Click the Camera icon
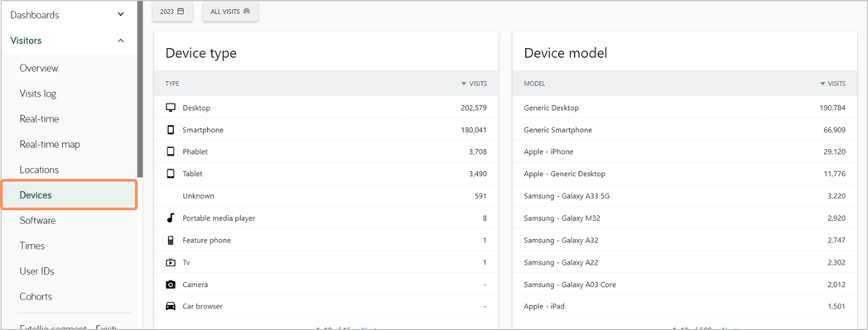Screen dimensions: 868x330 point(171,285)
